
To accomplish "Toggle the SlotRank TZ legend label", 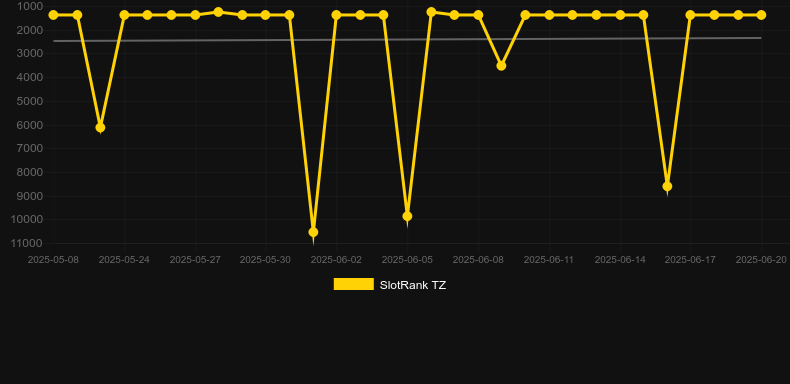I will coord(413,285).
